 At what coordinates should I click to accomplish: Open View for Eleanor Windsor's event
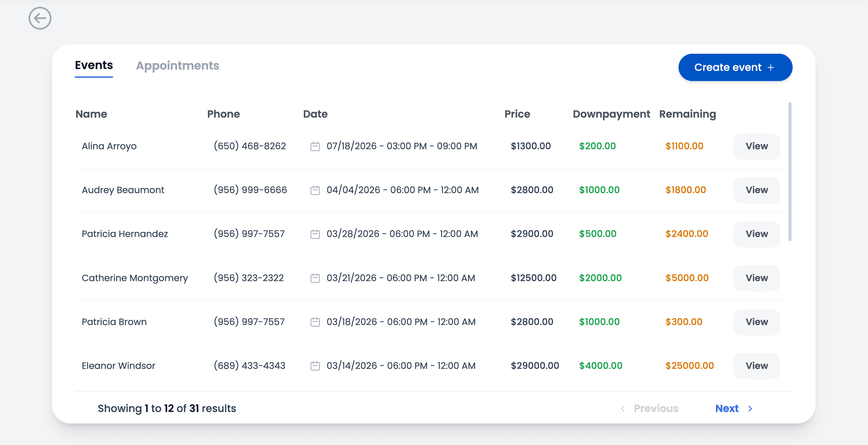coord(757,366)
